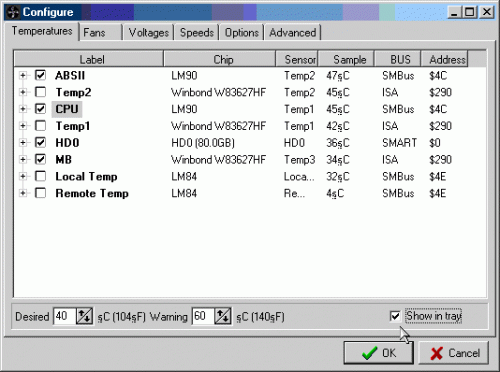Screen dimensions: 500x372
Task: Uncheck the ABSII checkbox
Action: 40,75
